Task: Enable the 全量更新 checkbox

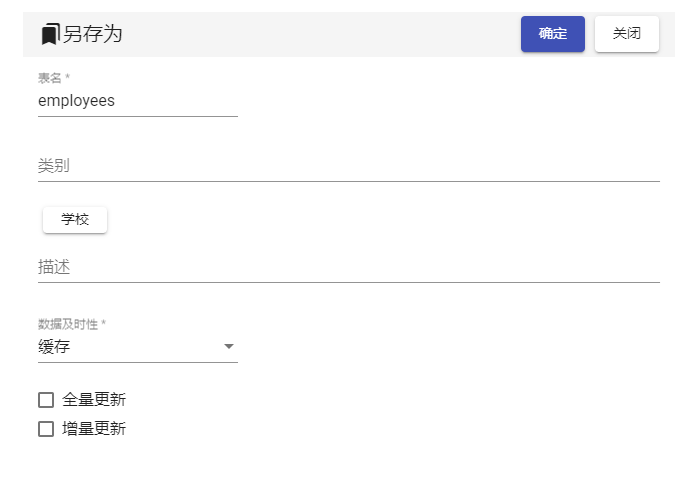Action: [46, 400]
